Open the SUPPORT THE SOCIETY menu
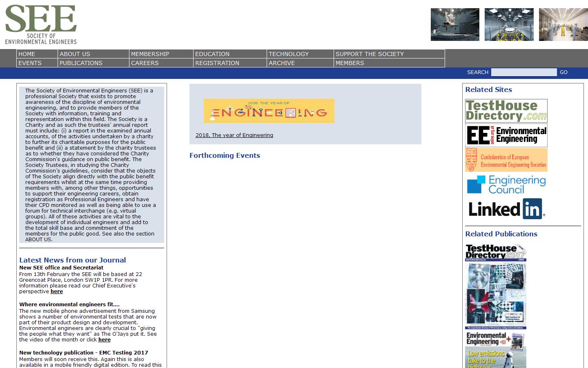 point(369,54)
